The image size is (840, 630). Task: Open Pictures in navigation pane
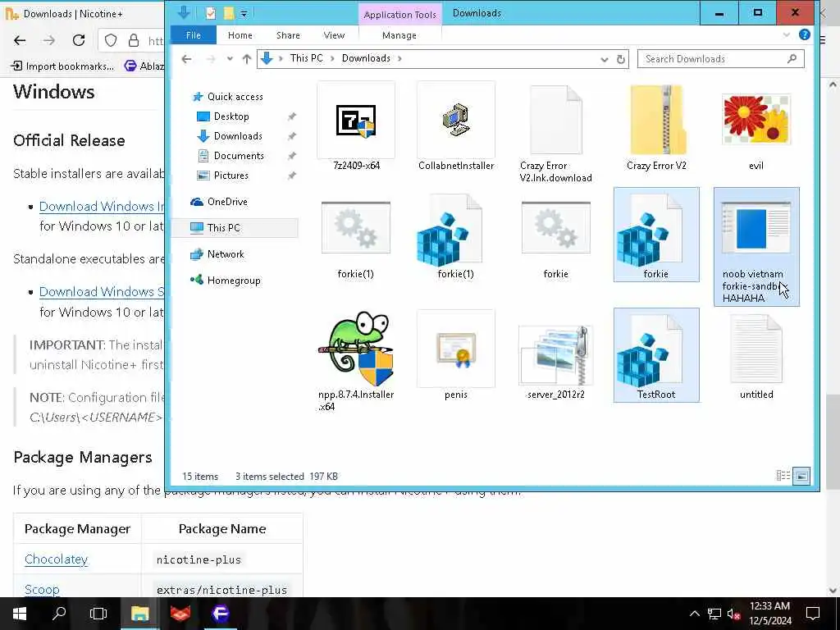click(231, 176)
